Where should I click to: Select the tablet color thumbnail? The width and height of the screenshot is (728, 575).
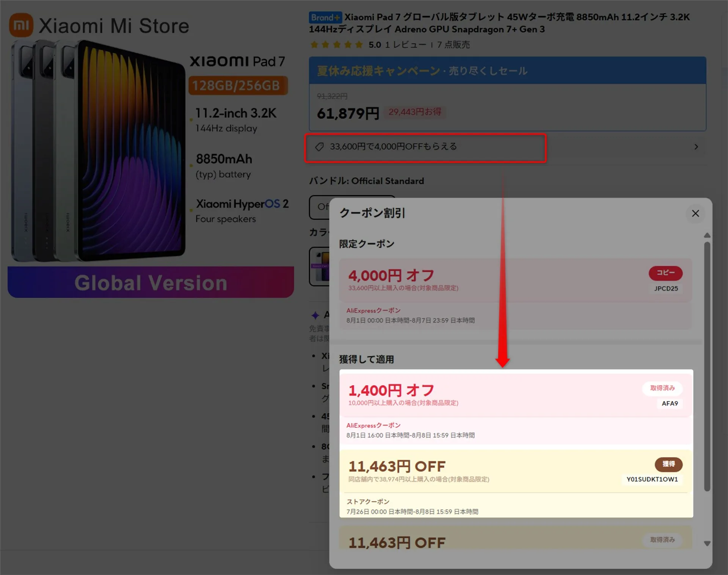point(320,266)
